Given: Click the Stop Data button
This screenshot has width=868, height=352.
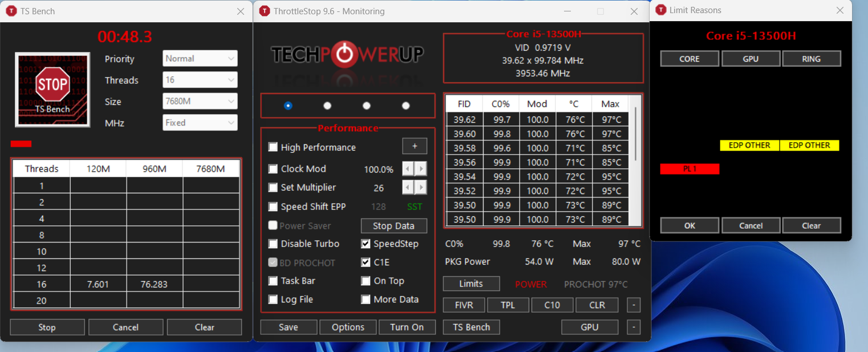Looking at the screenshot, I should (x=394, y=226).
